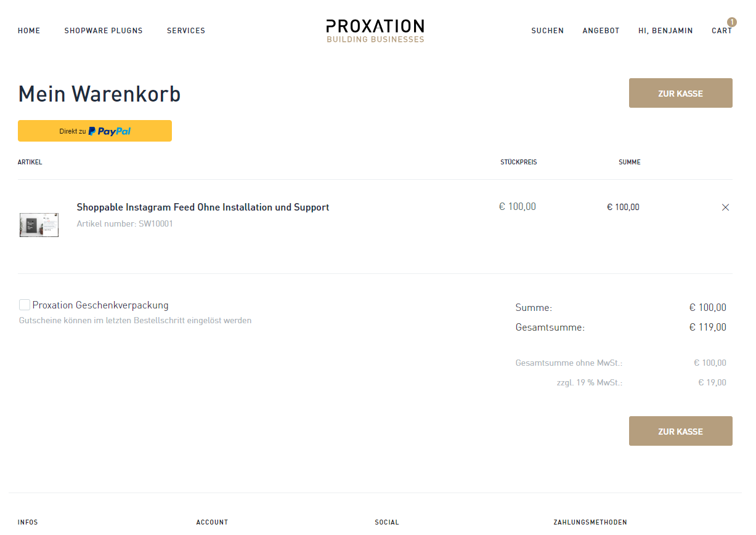The image size is (756, 535).
Task: Open Suchen search
Action: 547,31
